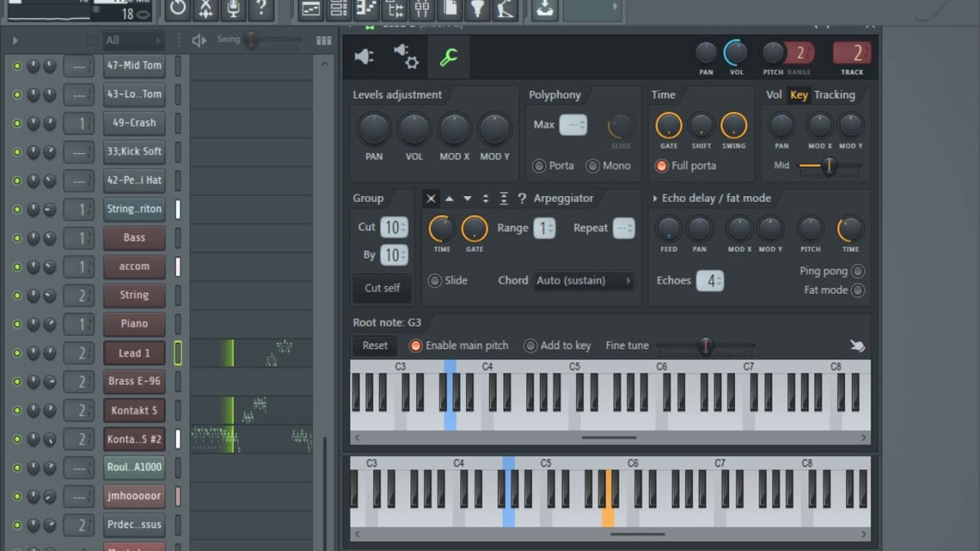Select the Lead 1 channel button
Screen dimensions: 980x551
pyautogui.click(x=134, y=354)
